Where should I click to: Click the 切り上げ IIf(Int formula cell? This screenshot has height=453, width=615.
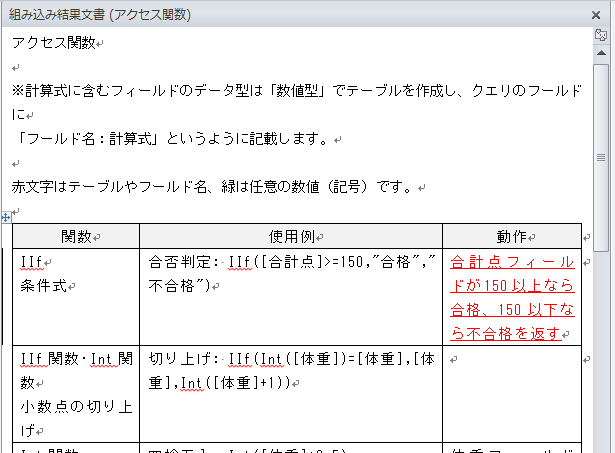pos(291,394)
